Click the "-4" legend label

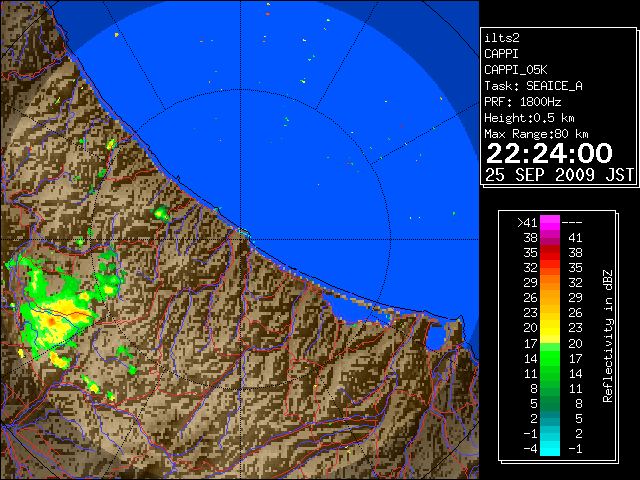(x=530, y=448)
